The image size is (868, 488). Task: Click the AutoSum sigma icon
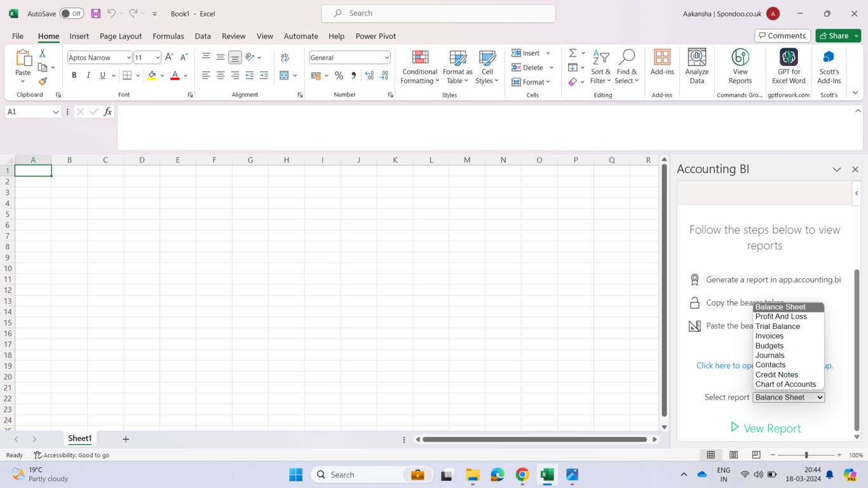point(573,53)
